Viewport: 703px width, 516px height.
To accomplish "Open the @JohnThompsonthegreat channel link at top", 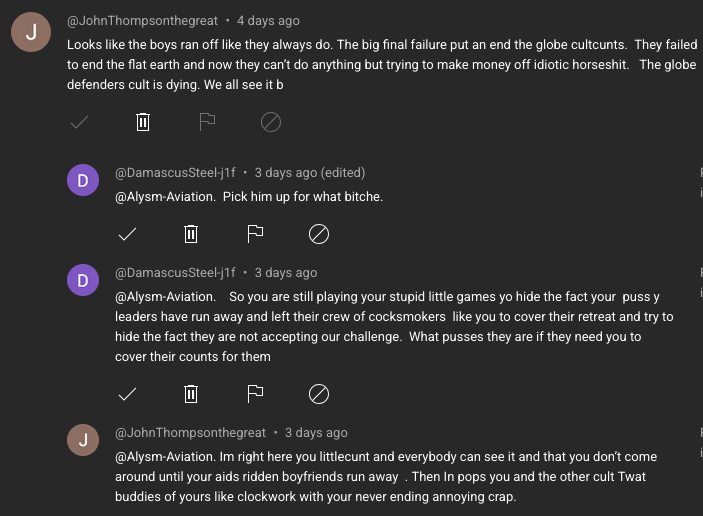I will 142,20.
